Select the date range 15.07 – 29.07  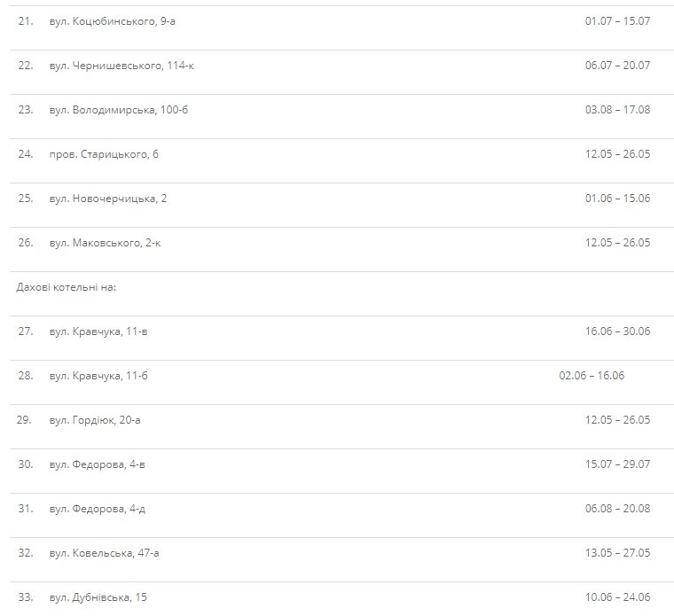(x=617, y=464)
